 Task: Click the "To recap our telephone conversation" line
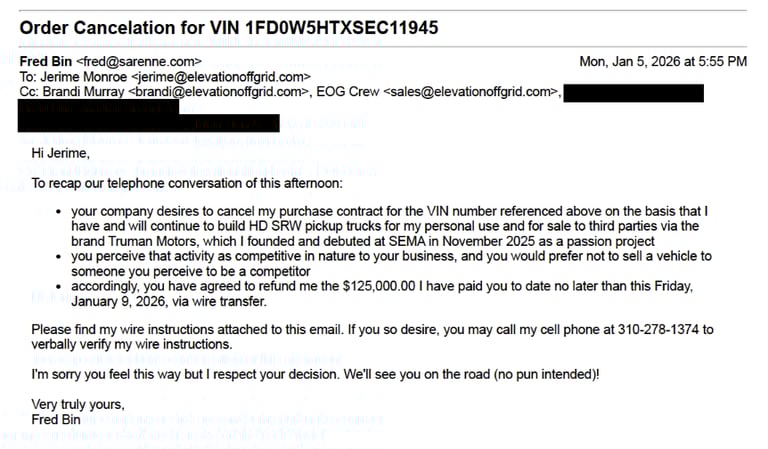187,183
